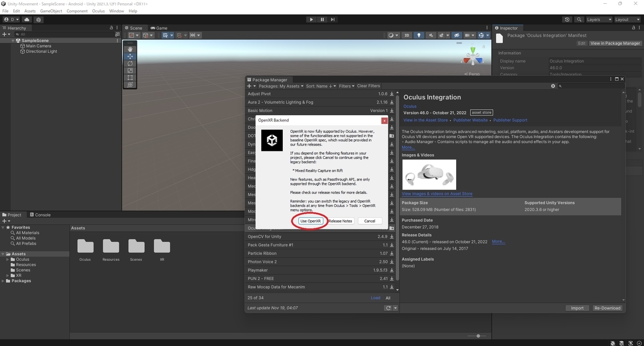Select the Transform tool in Scene toolbar
This screenshot has width=644, height=346.
pos(130,84)
